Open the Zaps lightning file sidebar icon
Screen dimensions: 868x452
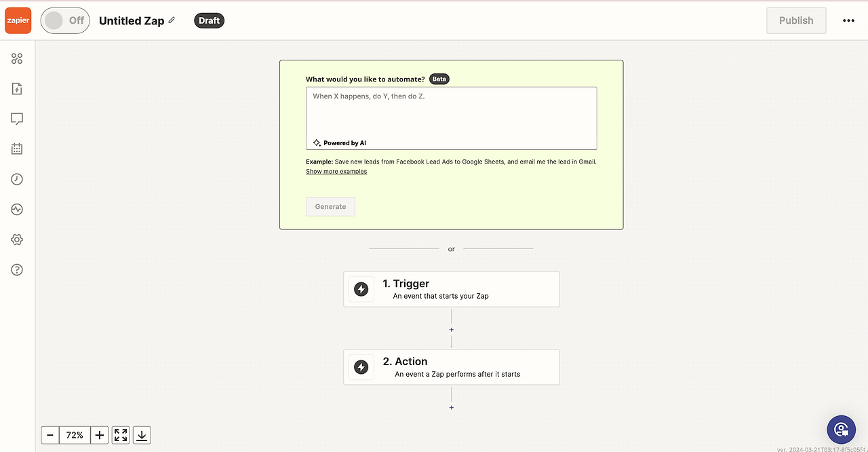pyautogui.click(x=17, y=89)
